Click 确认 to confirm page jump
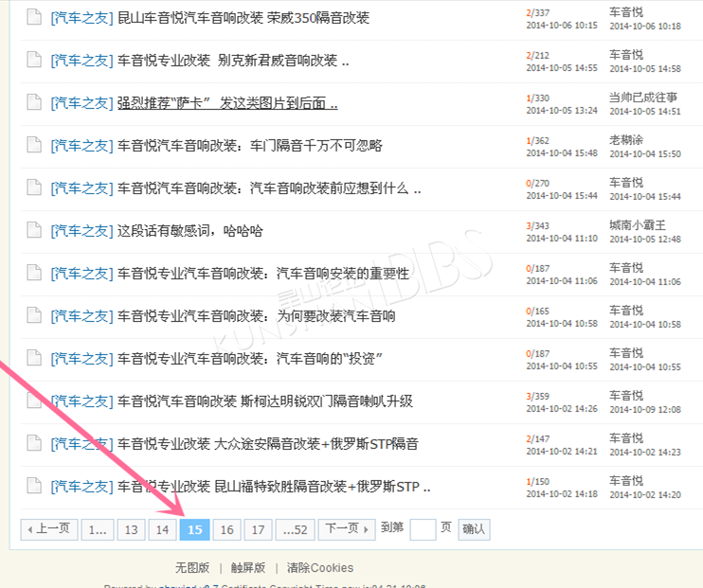 coord(474,529)
